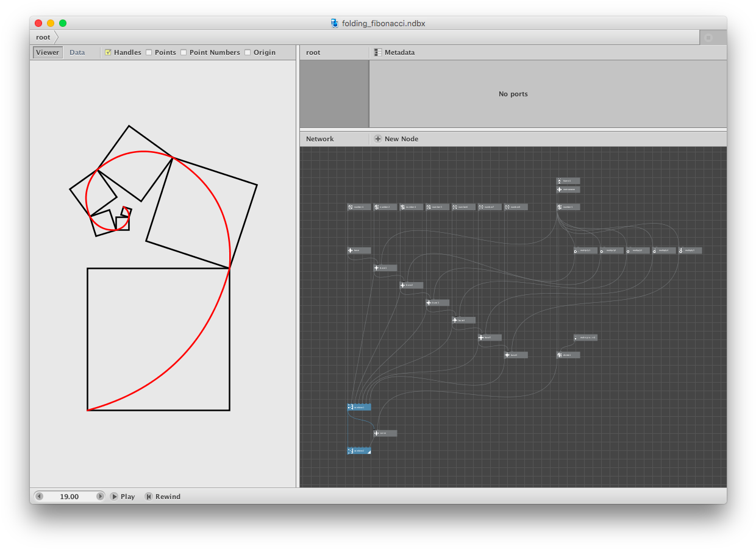Switch to the Data tab
The width and height of the screenshot is (756, 549).
pyautogui.click(x=77, y=52)
